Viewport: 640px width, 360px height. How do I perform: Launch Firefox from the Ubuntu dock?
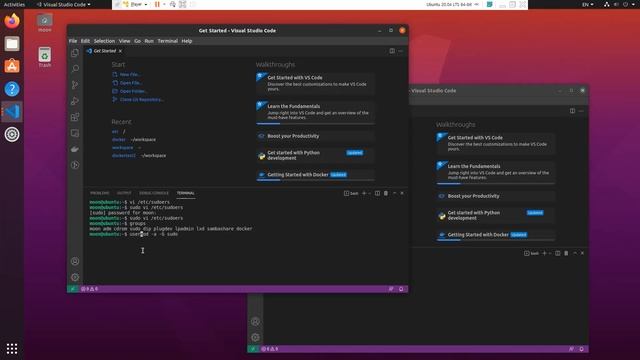click(12, 21)
